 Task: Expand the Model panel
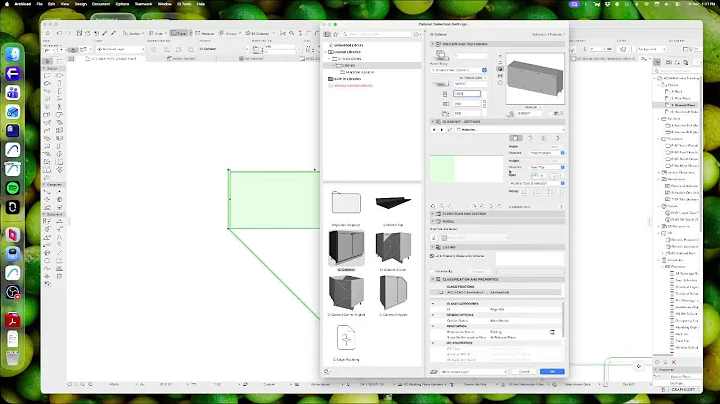pos(433,221)
